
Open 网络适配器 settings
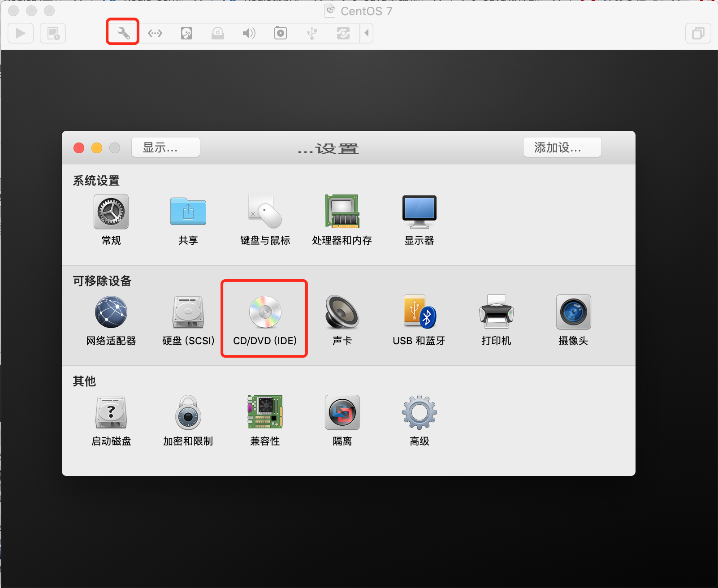(111, 320)
